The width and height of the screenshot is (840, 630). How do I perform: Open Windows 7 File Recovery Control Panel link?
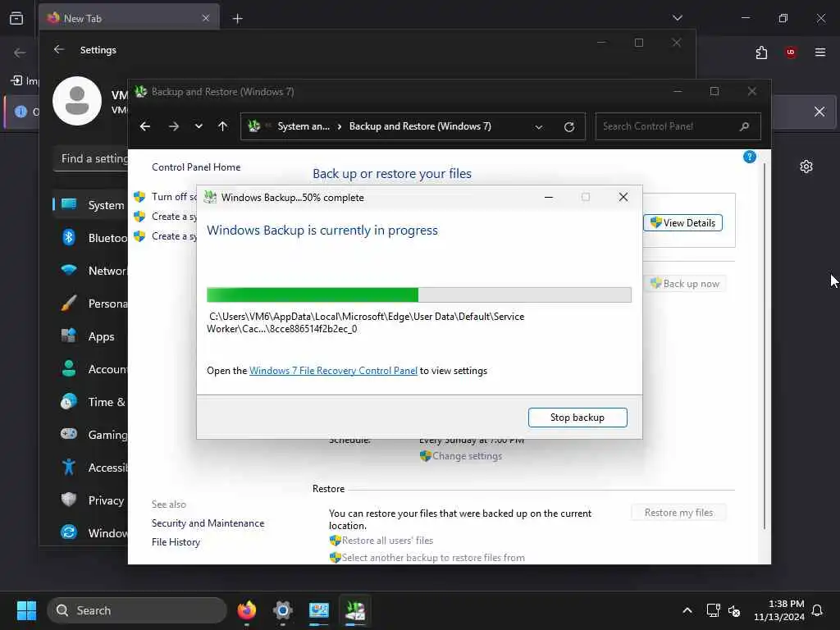point(333,371)
